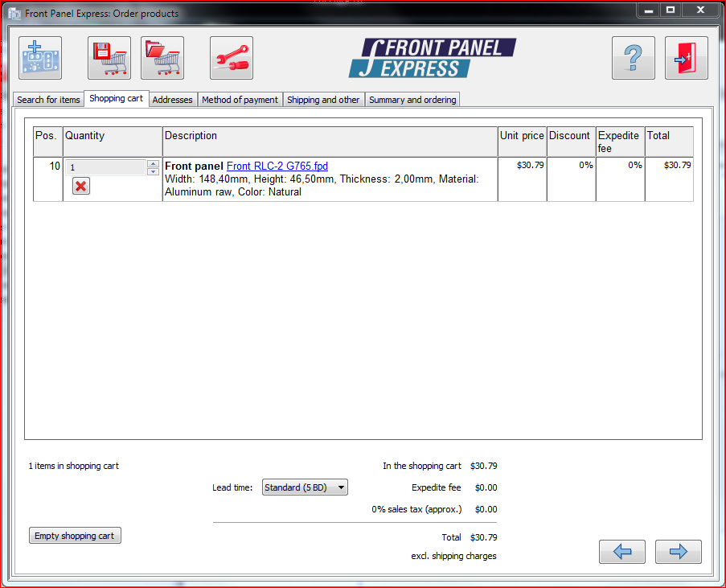The image size is (726, 588).
Task: Click the order Total $30.79 value
Action: tap(483, 537)
